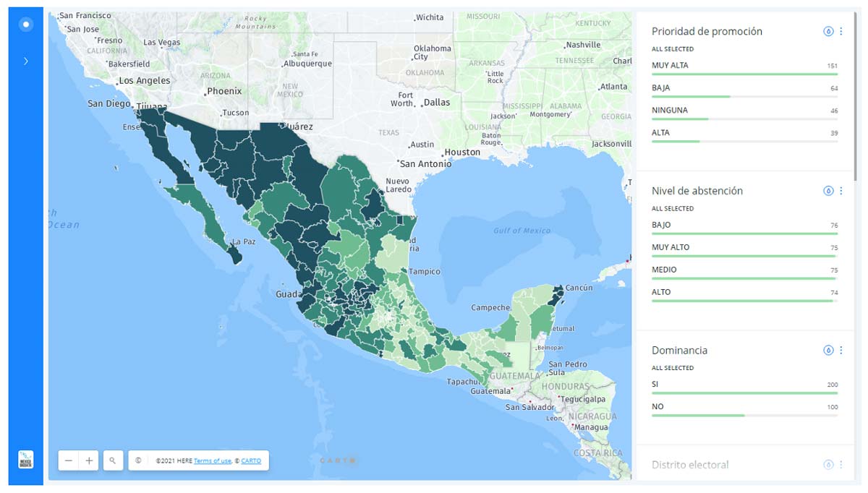
Task: Open the Dominancia widget options menu
Action: 841,350
